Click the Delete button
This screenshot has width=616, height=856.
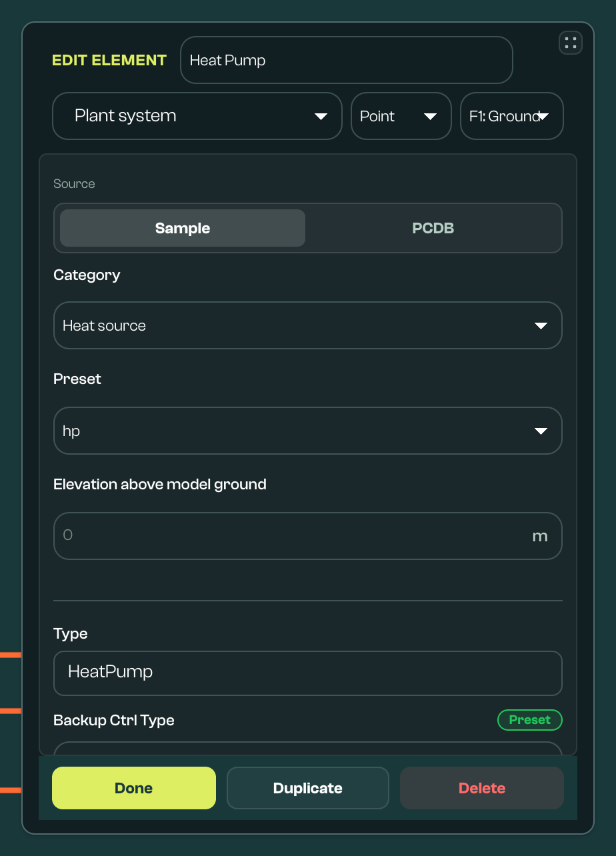(482, 788)
